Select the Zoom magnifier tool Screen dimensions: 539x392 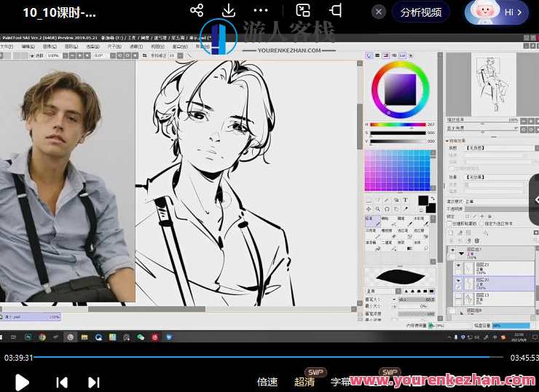point(377,209)
